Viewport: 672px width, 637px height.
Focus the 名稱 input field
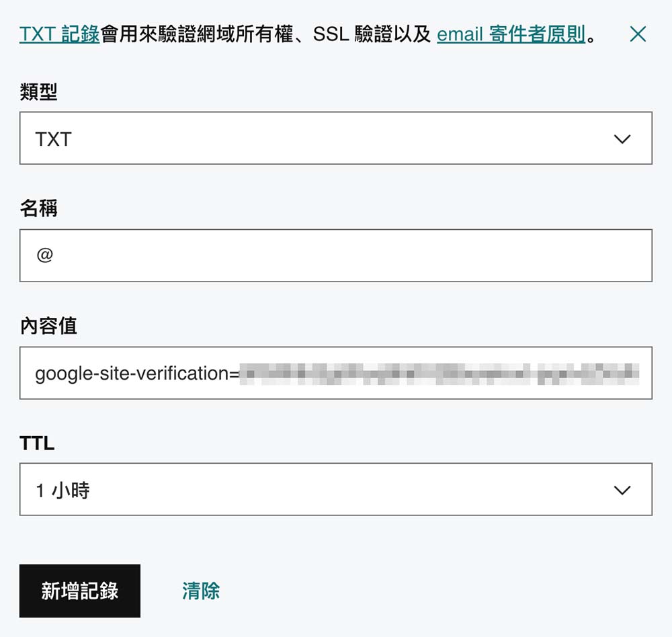(336, 255)
